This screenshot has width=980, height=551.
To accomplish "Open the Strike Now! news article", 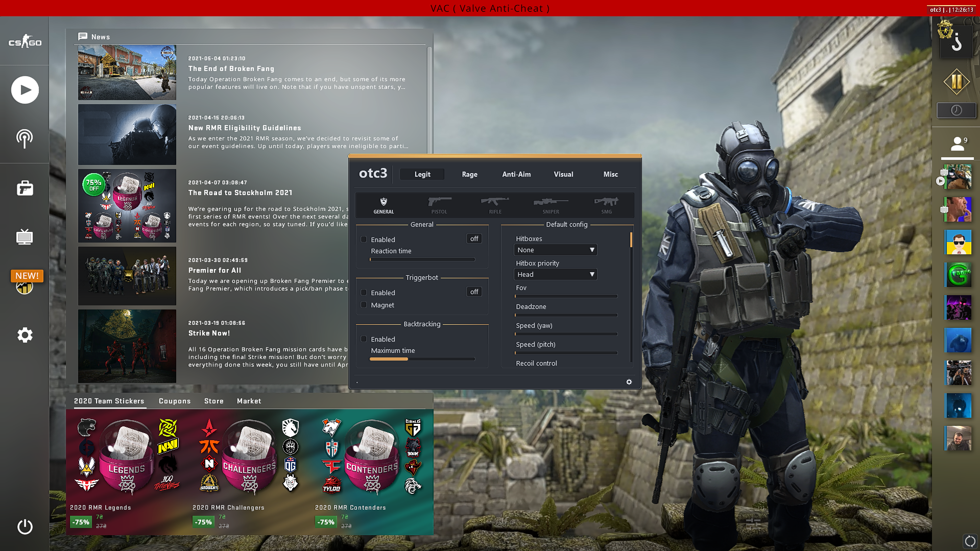I will click(x=209, y=333).
